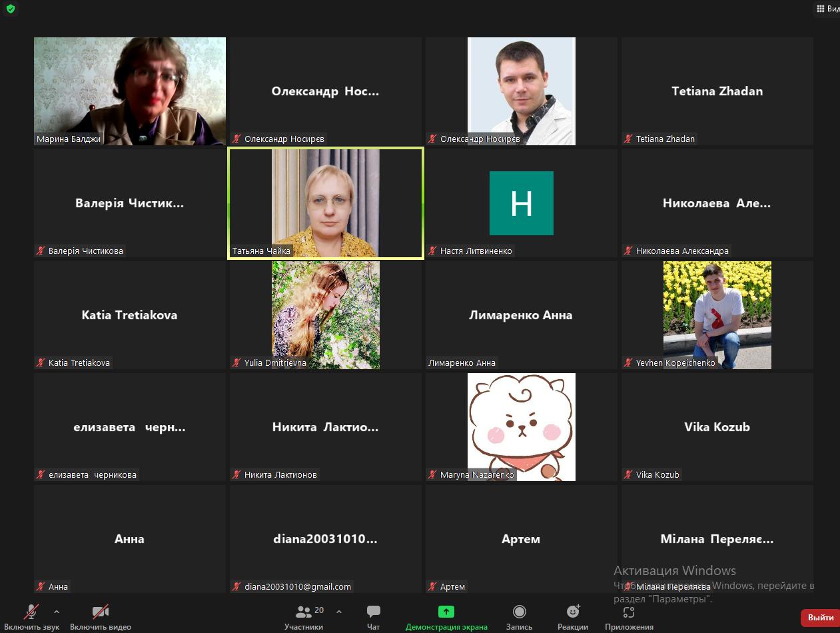Click the Николаева Александра participant tile
The image size is (840, 633).
tap(717, 203)
